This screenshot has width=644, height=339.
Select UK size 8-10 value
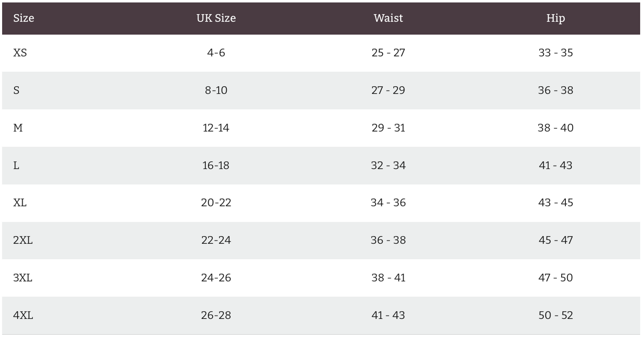pyautogui.click(x=216, y=91)
